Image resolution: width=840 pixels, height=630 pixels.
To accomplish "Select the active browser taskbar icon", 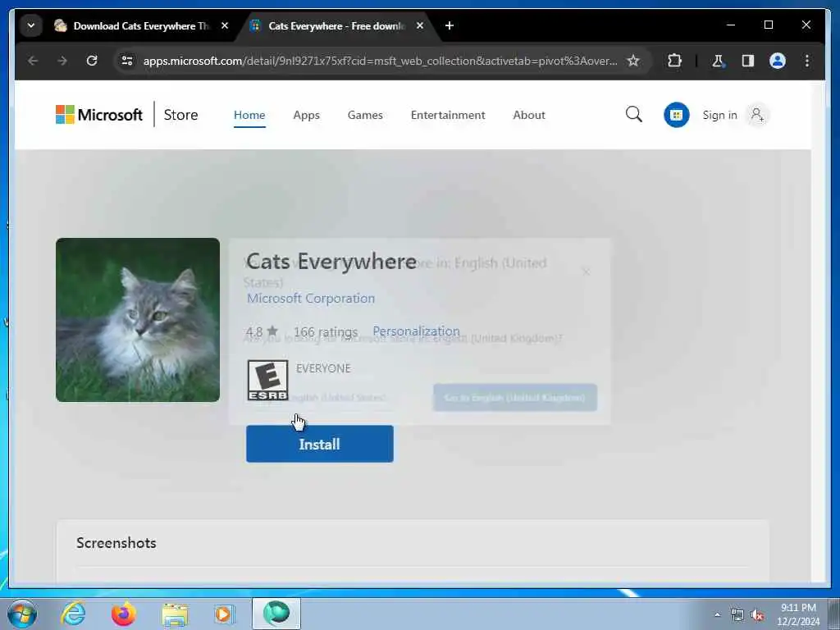I will point(276,614).
